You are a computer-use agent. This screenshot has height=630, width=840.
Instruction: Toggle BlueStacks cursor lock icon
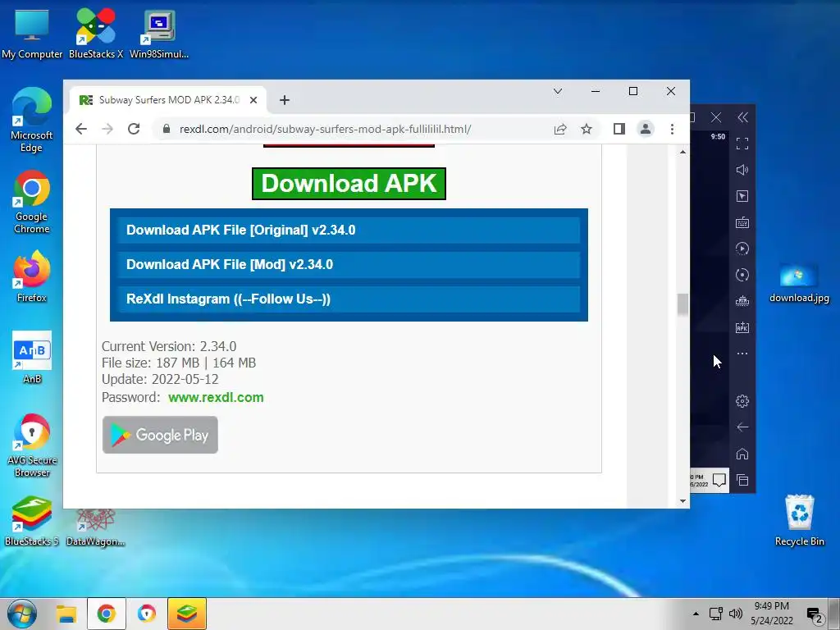742,196
